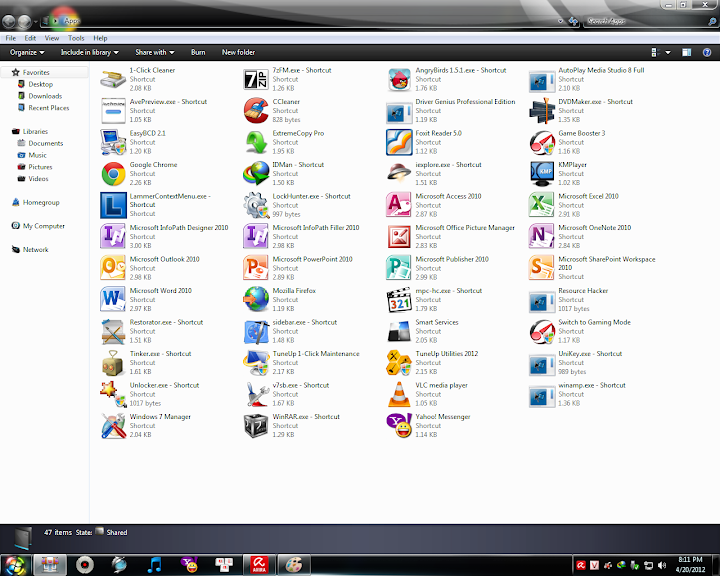Open the Organize dropdown menu
The height and width of the screenshot is (576, 720).
coord(27,52)
